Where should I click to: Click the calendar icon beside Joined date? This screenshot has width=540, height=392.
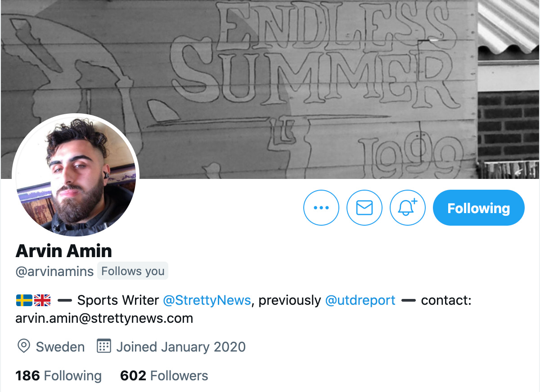[104, 347]
